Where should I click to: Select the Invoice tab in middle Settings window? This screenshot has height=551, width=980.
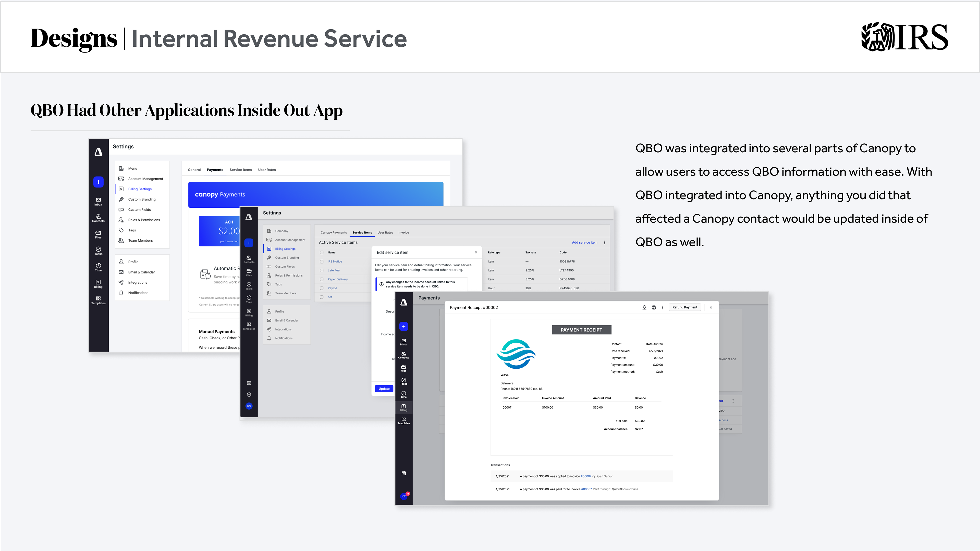404,233
